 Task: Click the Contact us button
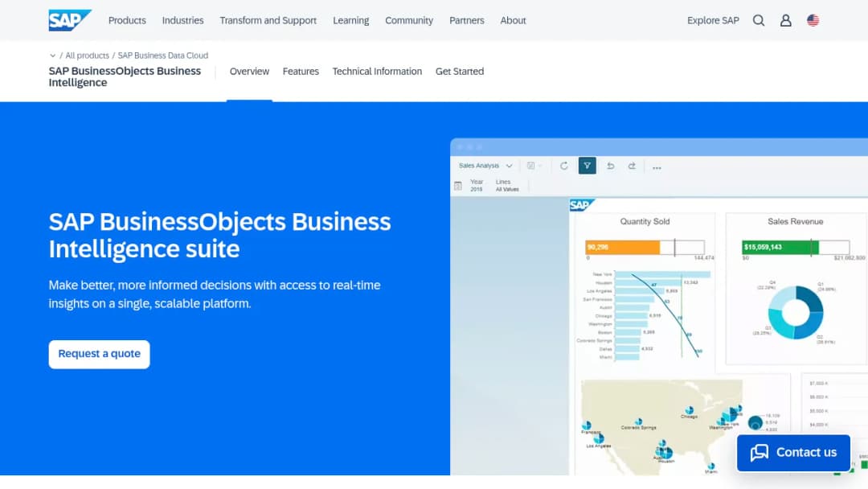[x=793, y=453]
